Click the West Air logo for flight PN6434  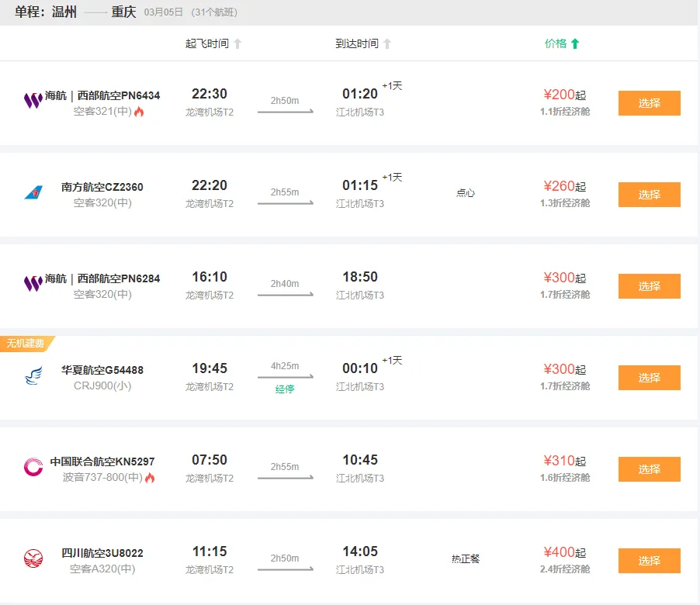[33, 101]
